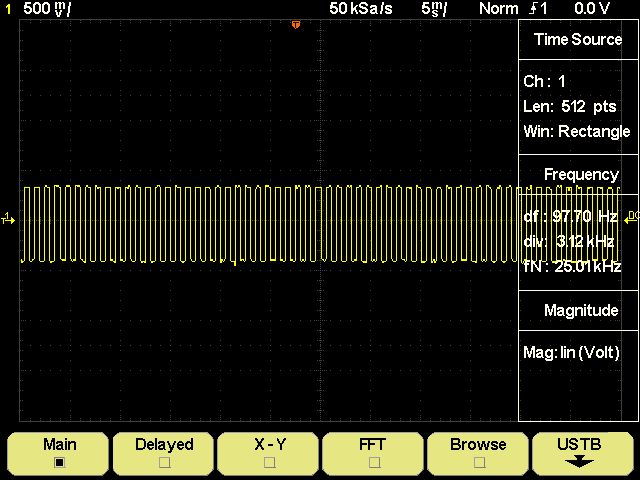Image resolution: width=640 pixels, height=480 pixels.
Task: Toggle the checkbox under FFT
Action: point(374,462)
